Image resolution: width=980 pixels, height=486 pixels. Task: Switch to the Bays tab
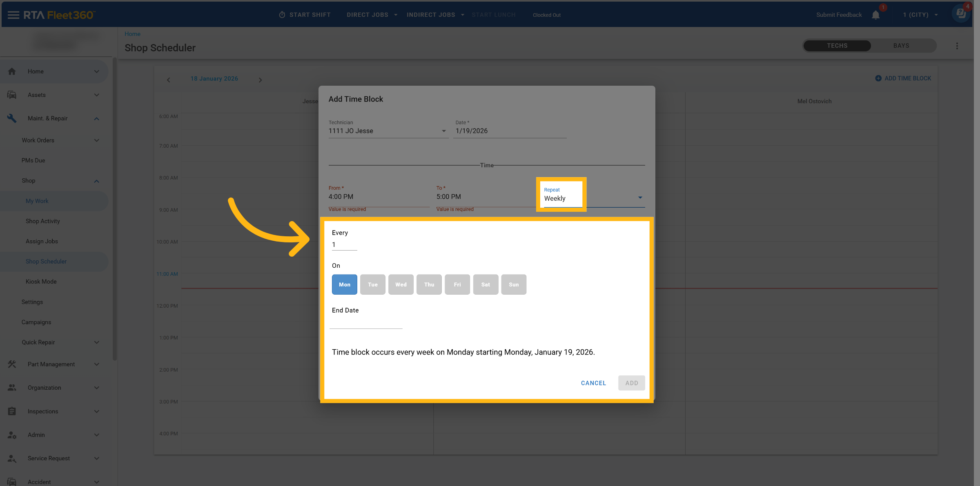click(x=901, y=46)
